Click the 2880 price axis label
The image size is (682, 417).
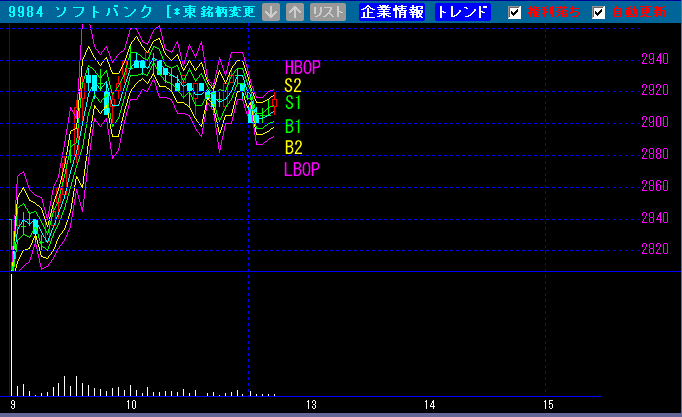(655, 154)
